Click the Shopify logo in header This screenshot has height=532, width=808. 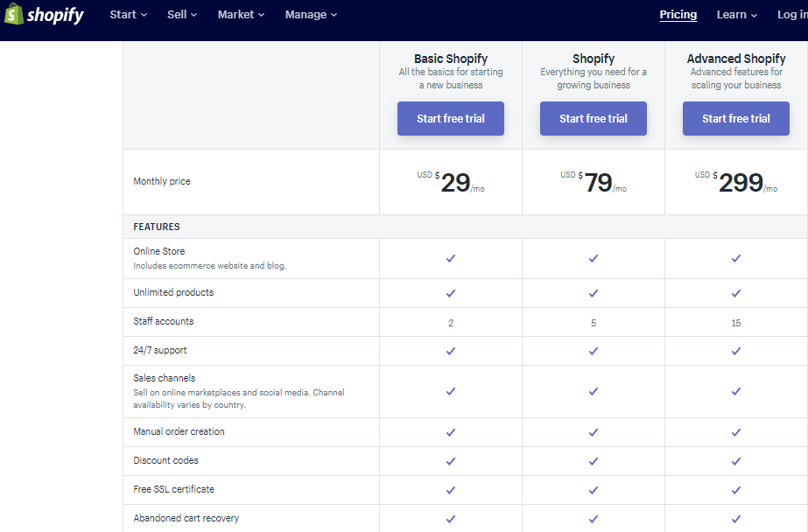click(x=44, y=15)
